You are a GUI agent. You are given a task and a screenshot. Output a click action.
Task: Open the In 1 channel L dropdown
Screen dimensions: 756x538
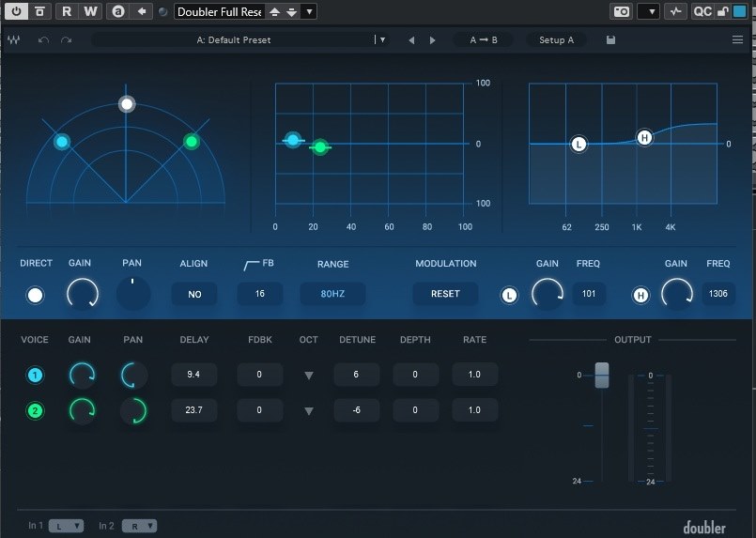pyautogui.click(x=67, y=526)
